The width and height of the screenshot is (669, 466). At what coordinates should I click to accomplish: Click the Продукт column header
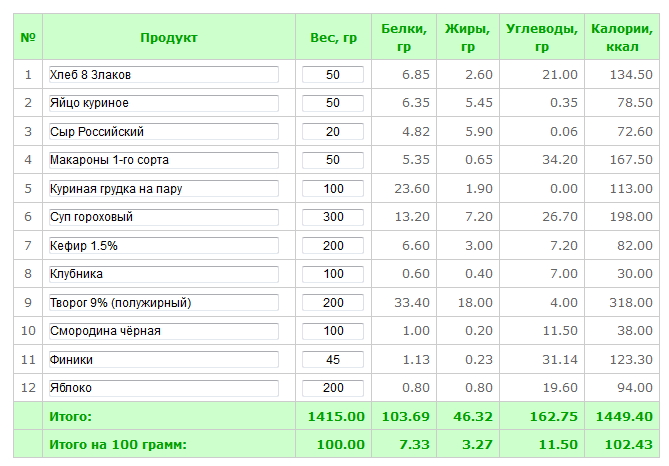pos(168,38)
